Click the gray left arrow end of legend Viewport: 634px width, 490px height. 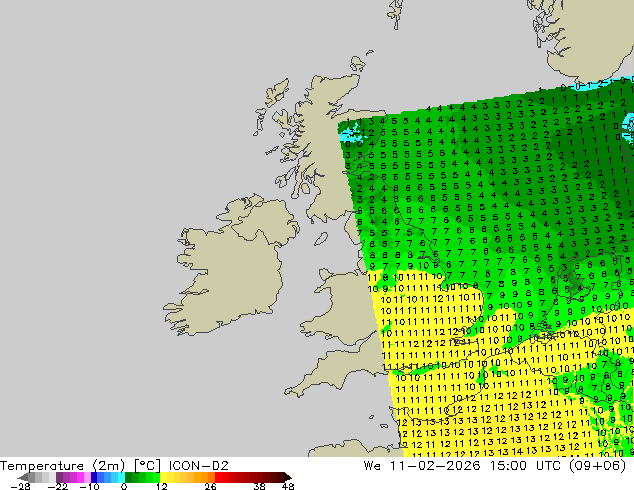22,477
